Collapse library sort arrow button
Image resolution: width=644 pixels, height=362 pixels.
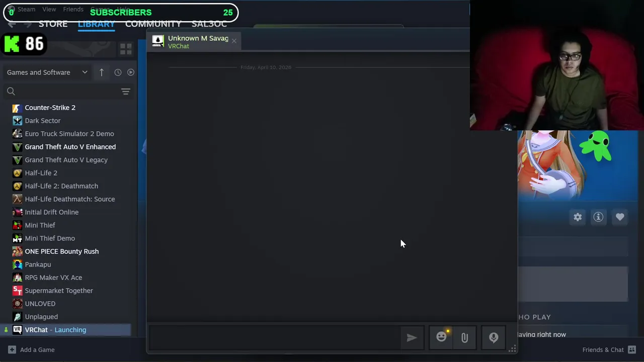[101, 72]
